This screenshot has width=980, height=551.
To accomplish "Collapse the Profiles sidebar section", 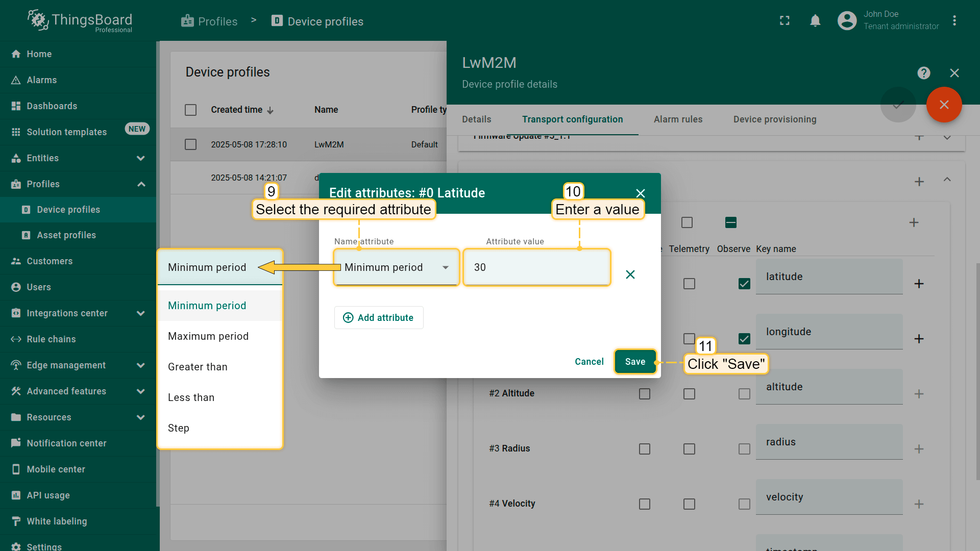I will (x=141, y=184).
